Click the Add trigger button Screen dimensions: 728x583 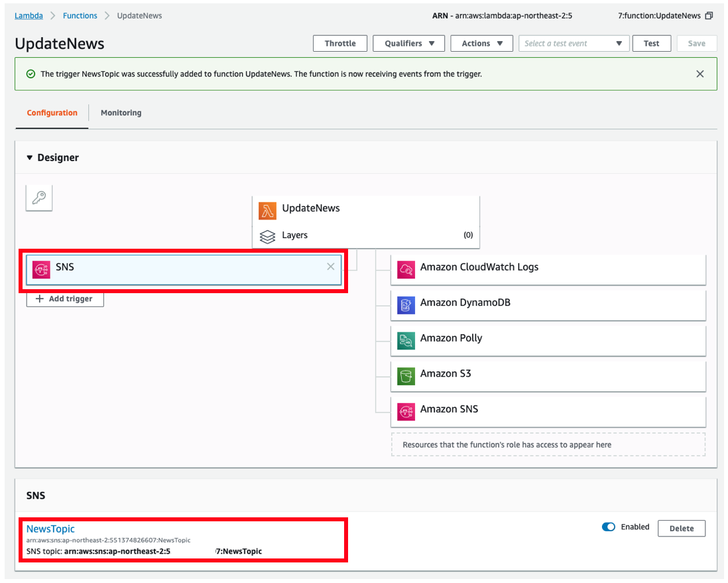[65, 298]
